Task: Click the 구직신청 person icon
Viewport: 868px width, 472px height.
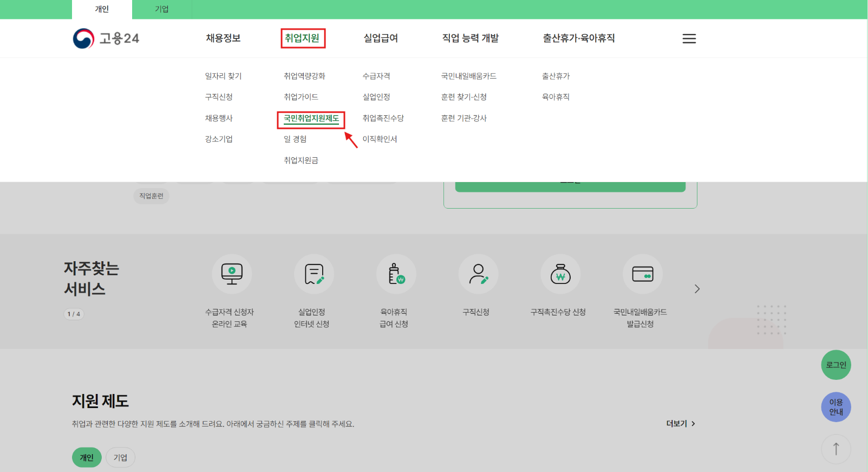Action: point(479,274)
